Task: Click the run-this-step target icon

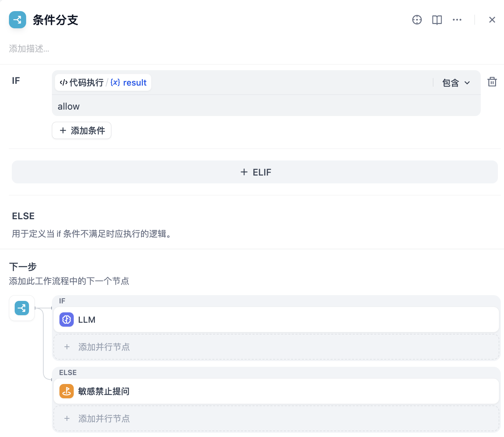Action: click(x=417, y=20)
